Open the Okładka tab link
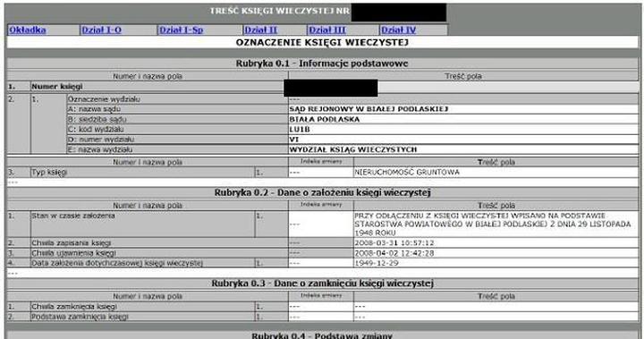 (27, 30)
